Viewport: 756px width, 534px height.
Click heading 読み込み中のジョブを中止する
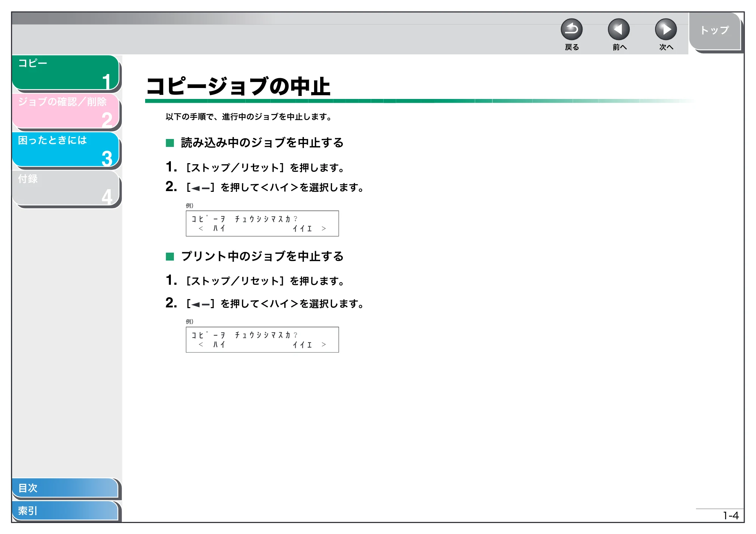(262, 143)
